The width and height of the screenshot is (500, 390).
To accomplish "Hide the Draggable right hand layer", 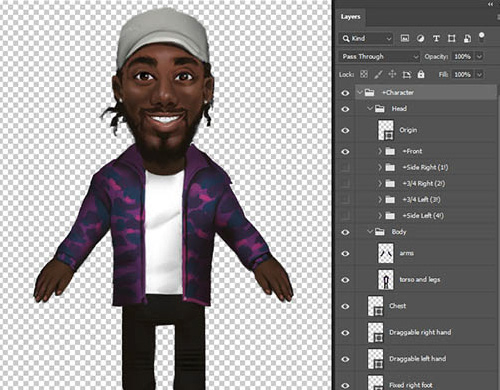I will (x=345, y=333).
